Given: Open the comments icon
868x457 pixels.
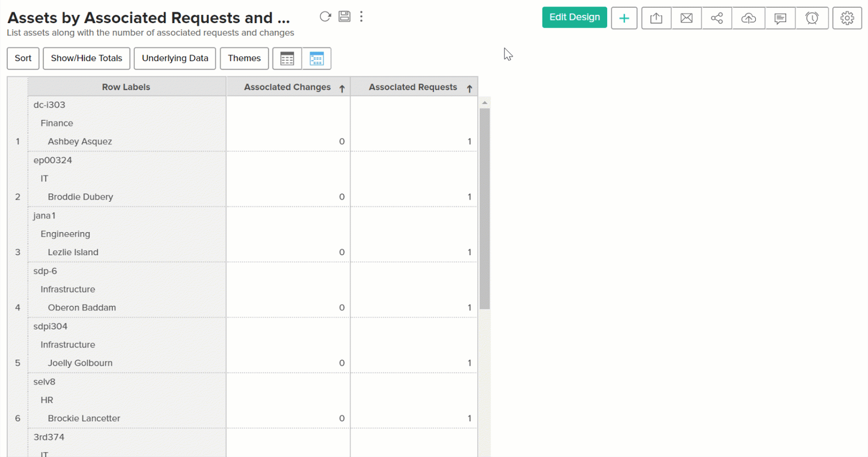Looking at the screenshot, I should click(780, 18).
